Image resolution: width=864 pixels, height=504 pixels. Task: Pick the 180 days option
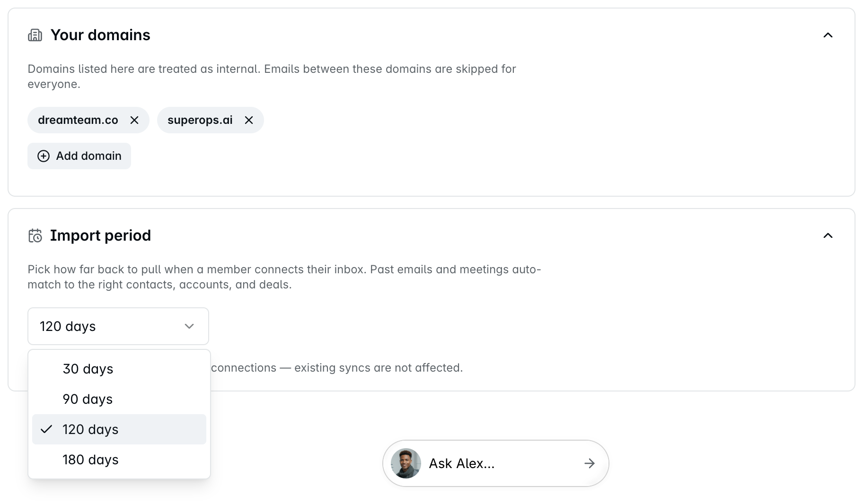[119, 460]
